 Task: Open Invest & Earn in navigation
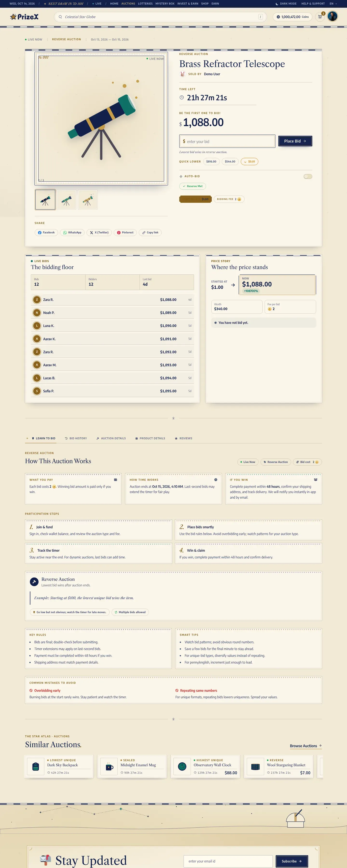tap(188, 4)
